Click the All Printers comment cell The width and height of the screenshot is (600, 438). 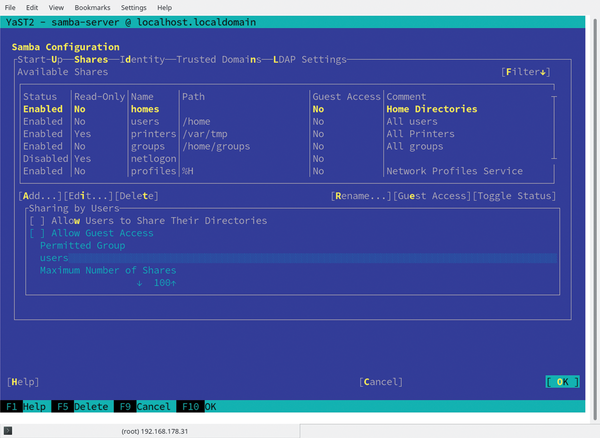(x=420, y=134)
